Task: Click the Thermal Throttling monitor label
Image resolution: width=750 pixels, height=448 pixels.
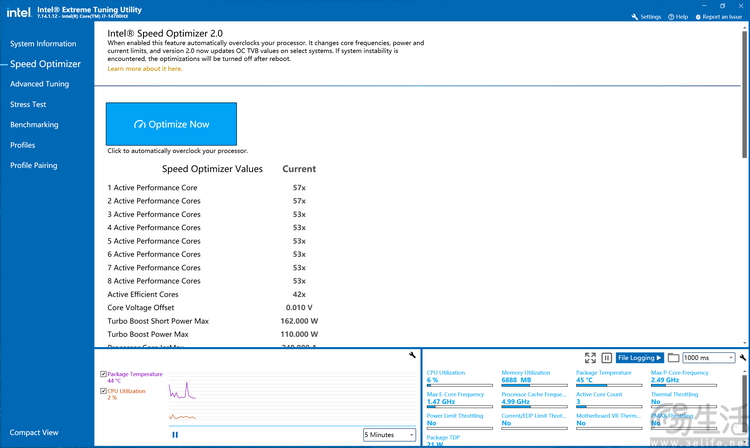Action: pos(674,394)
